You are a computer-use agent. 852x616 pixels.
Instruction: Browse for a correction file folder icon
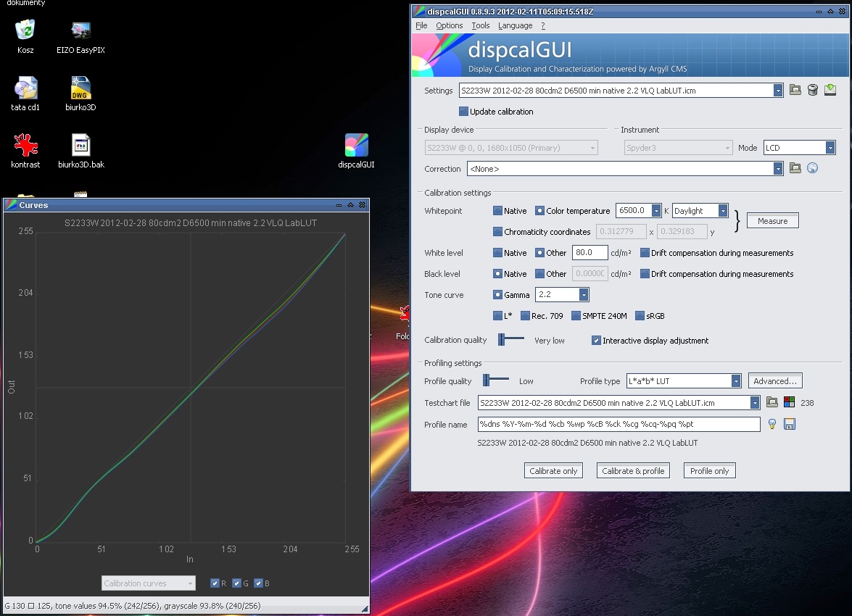(x=795, y=168)
